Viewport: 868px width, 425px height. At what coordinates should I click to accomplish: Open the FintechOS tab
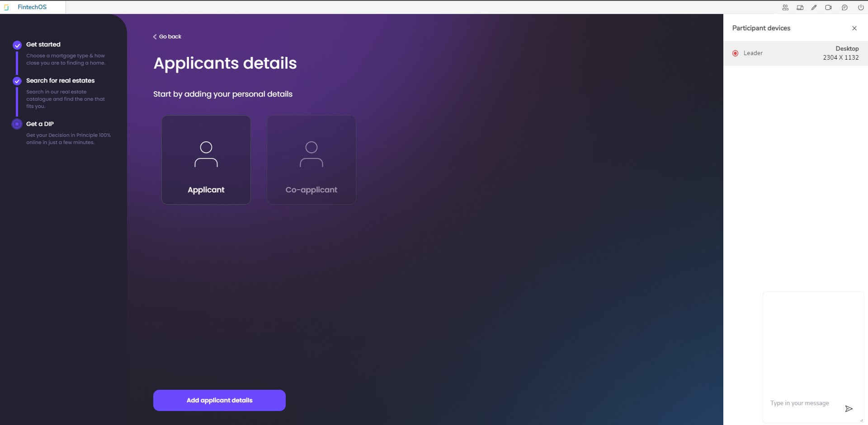pyautogui.click(x=32, y=7)
